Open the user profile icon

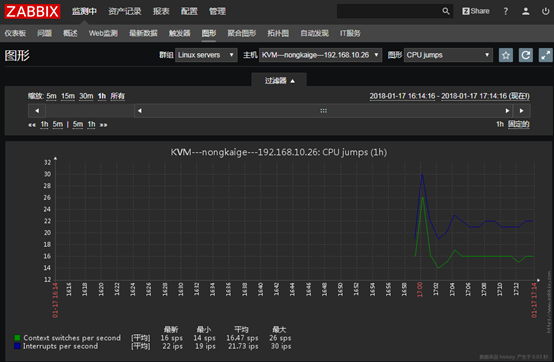(526, 11)
